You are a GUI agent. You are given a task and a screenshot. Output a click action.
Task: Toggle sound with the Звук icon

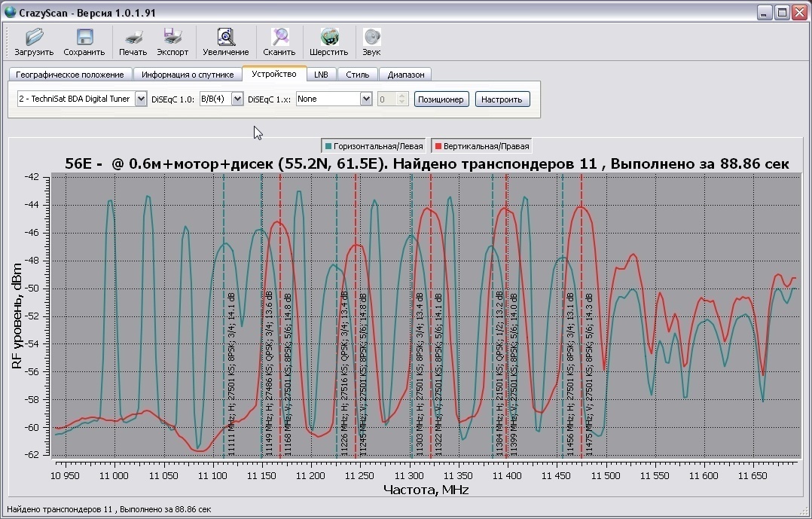(x=371, y=37)
